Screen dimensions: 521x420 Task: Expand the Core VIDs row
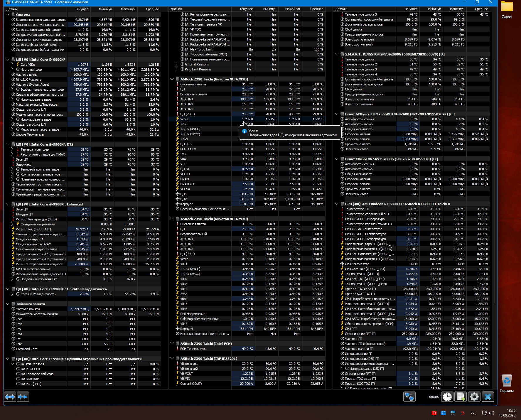click(x=12, y=65)
